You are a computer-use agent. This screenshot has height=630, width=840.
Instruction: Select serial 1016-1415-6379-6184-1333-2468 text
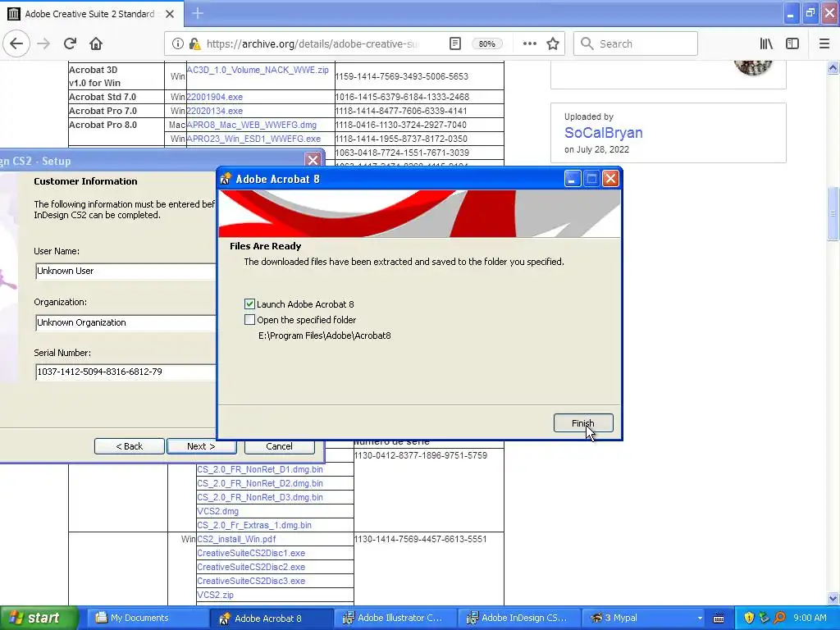click(x=402, y=97)
